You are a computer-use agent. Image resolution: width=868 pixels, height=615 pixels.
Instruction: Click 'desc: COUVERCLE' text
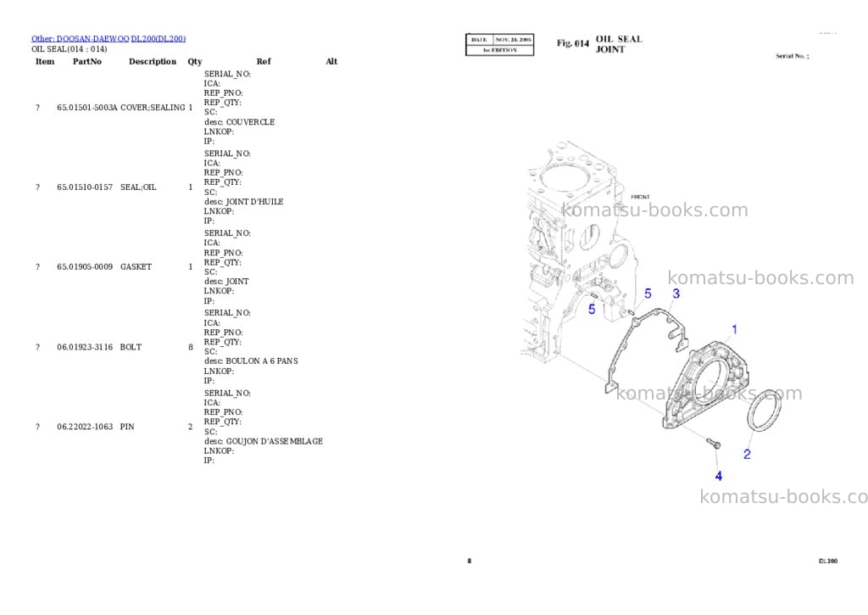pyautogui.click(x=239, y=122)
